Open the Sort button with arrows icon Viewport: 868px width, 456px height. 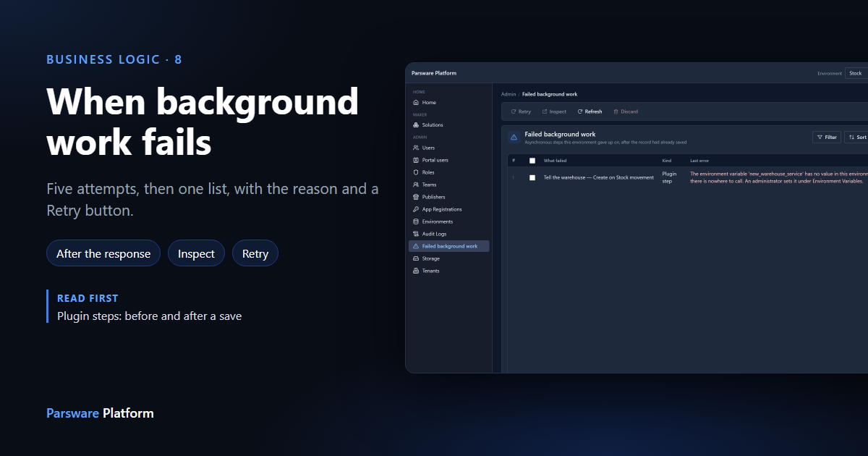click(857, 137)
